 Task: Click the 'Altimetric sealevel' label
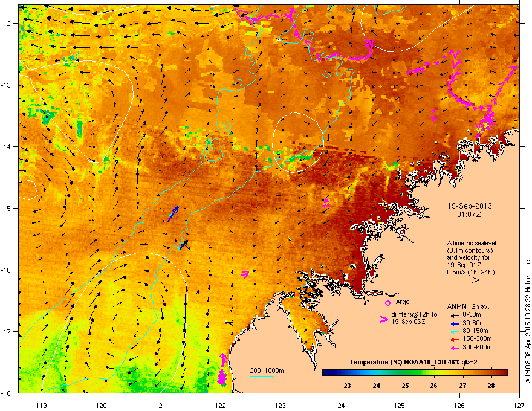coord(472,243)
